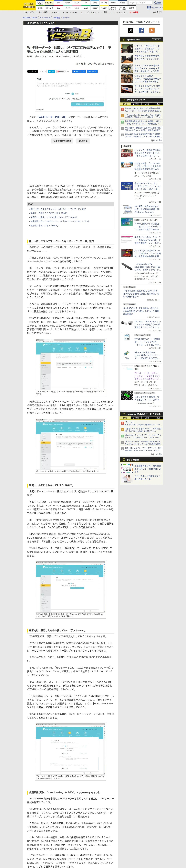Open the G-Tune : Garage 大阪店 article thumbnail
186x868 pixels.
(127, 68)
